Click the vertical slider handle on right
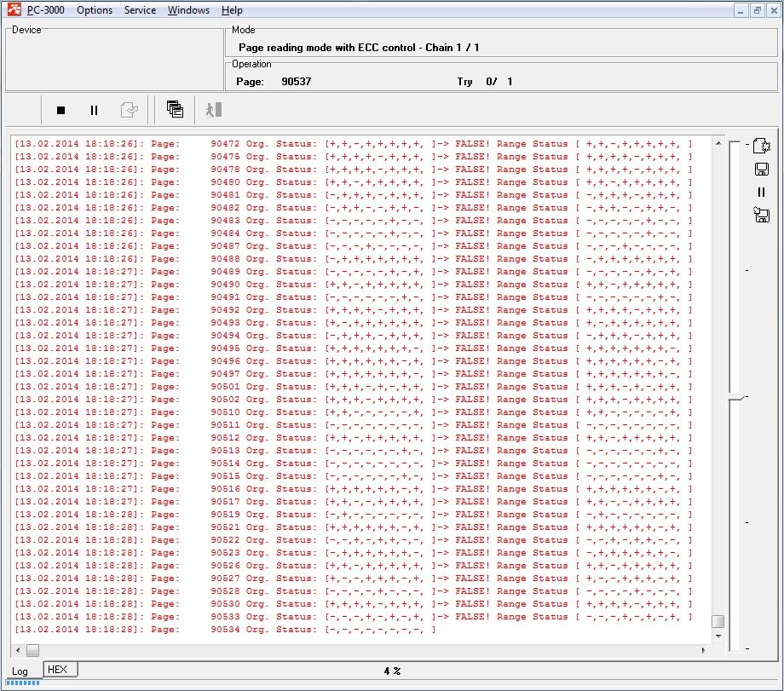Image resolution: width=784 pixels, height=691 pixels. click(736, 397)
